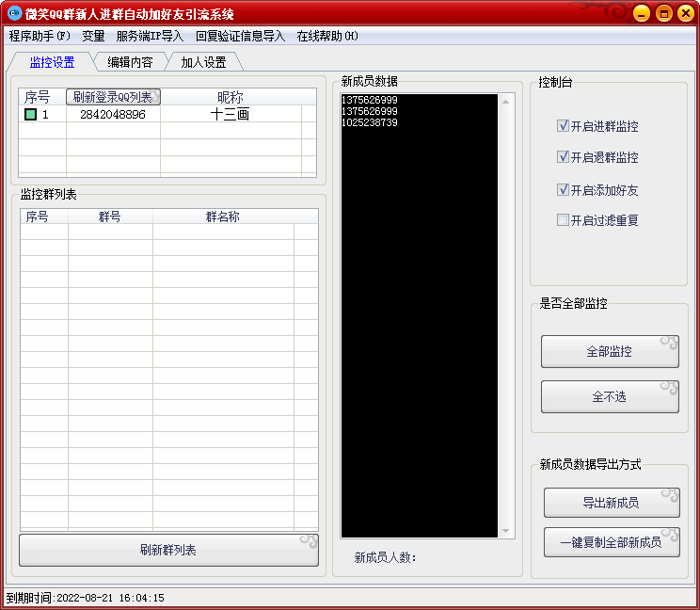Image resolution: width=700 pixels, height=610 pixels.
Task: Minimize the window
Action: pos(641,13)
